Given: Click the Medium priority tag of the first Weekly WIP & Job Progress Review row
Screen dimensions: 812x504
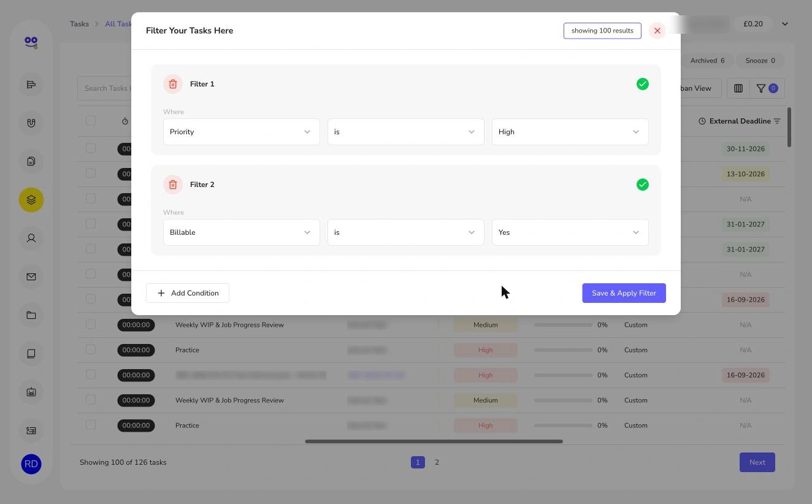Looking at the screenshot, I should [x=486, y=325].
